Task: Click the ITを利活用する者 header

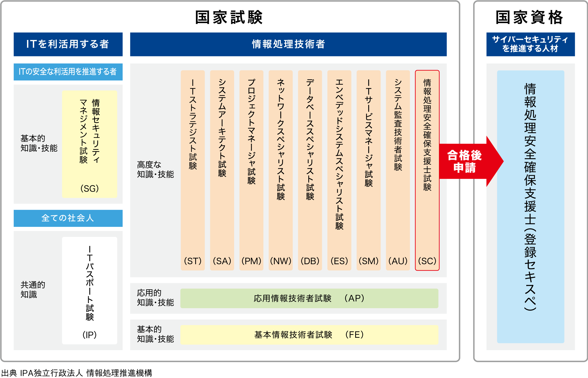Action: coord(68,44)
